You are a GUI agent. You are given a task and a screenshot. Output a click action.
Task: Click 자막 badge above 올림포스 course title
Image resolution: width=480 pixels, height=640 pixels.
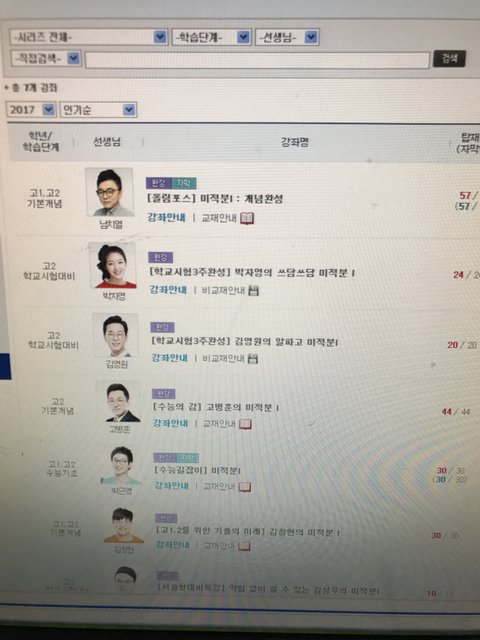pyautogui.click(x=183, y=183)
